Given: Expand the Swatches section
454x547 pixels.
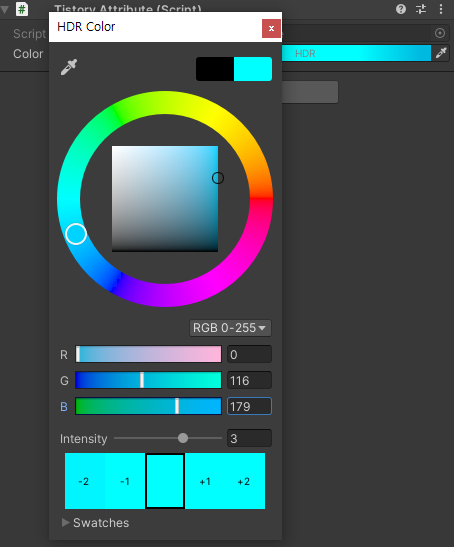Looking at the screenshot, I should click(65, 522).
